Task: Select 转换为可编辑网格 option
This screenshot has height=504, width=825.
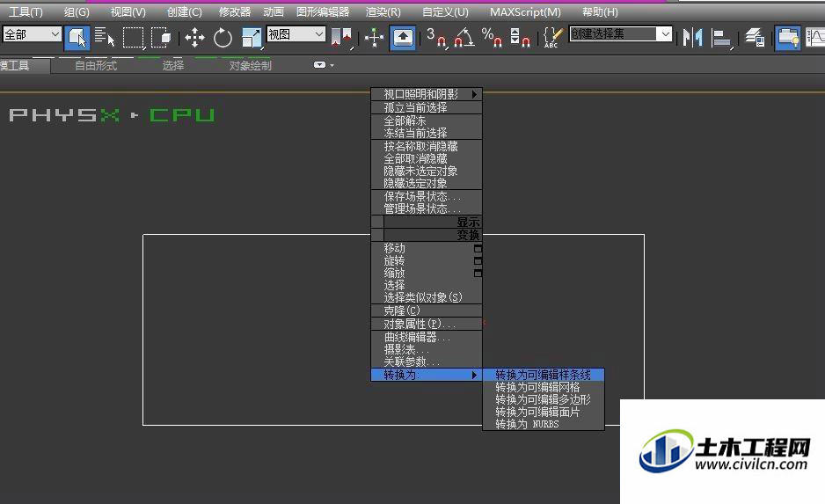Action: [x=543, y=387]
